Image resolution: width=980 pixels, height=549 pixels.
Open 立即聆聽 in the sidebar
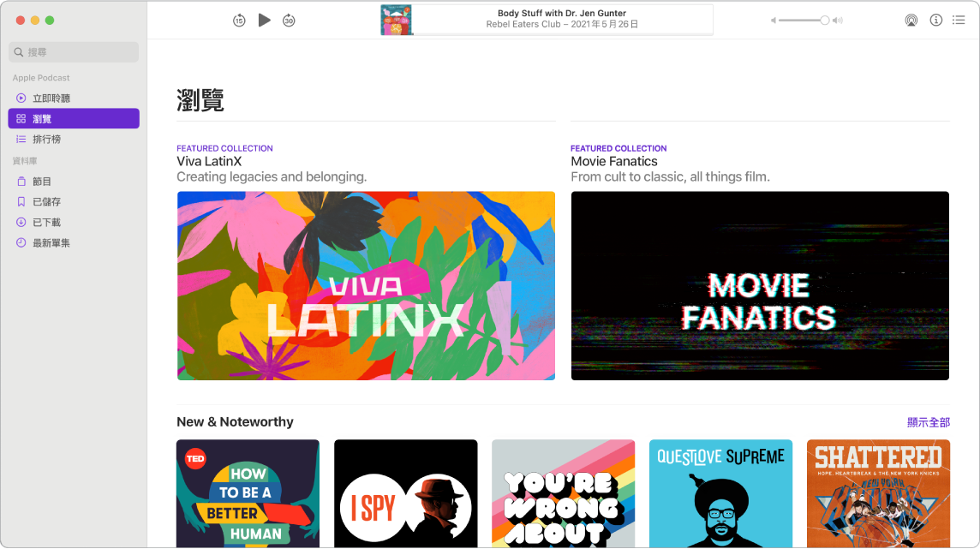click(51, 98)
